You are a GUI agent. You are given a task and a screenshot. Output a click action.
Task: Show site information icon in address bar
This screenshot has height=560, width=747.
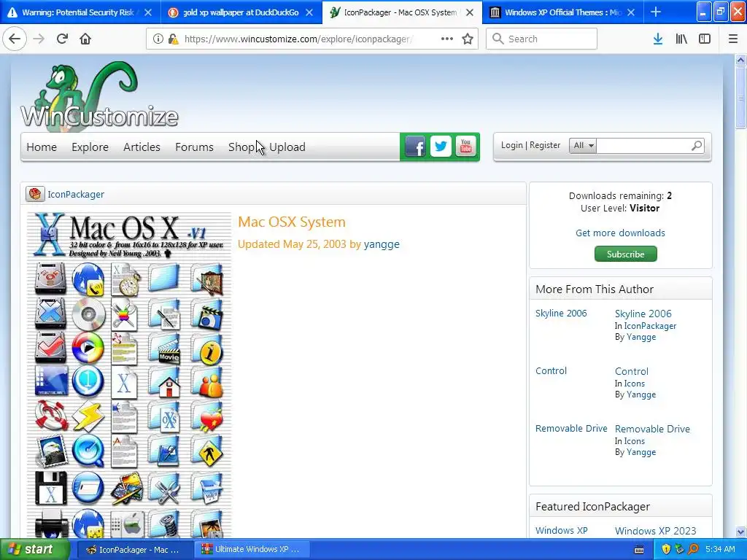click(158, 39)
